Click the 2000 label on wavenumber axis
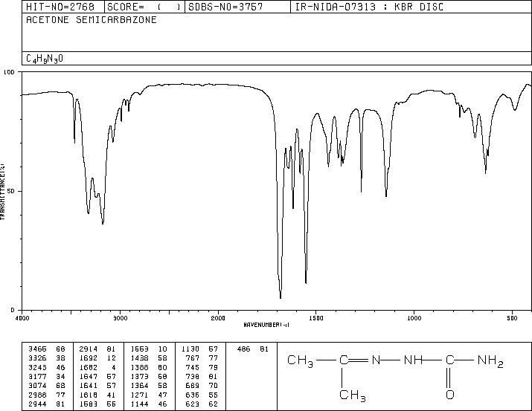Viewport: 532px width, 411px height. pos(218,318)
